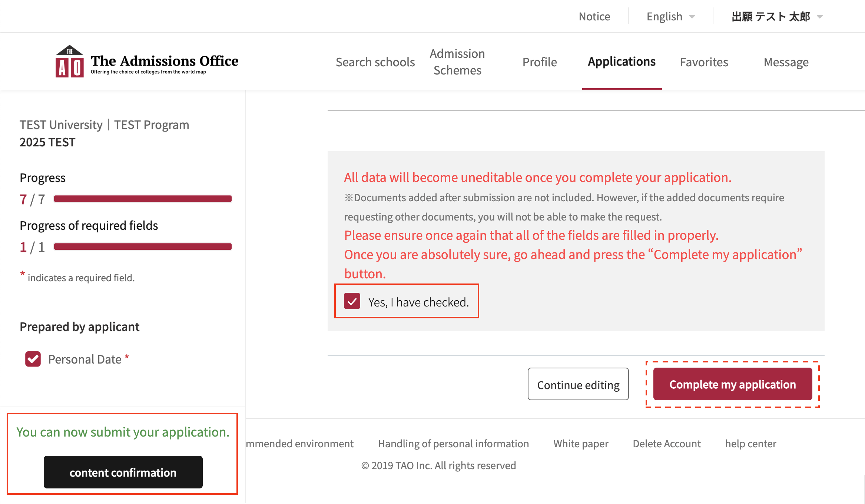Go to the Message tab

pos(786,62)
